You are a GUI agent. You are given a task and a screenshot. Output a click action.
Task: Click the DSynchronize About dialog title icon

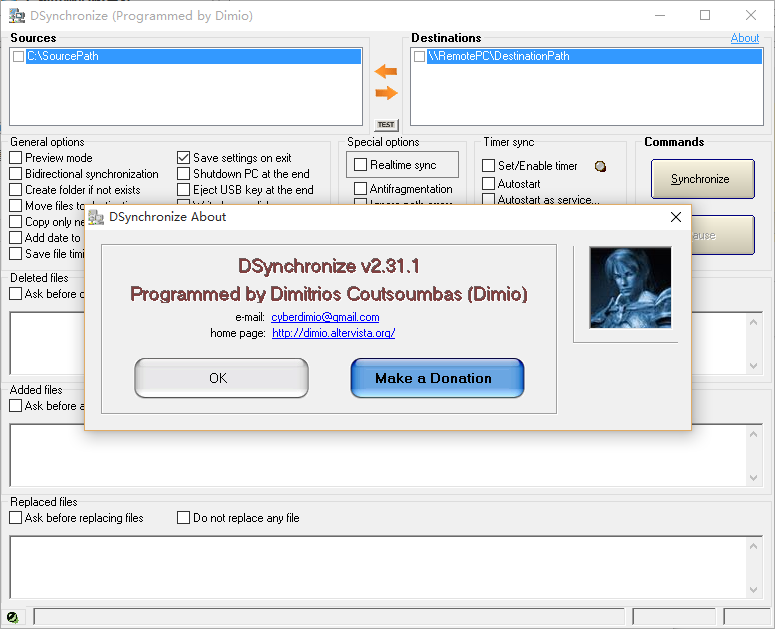tap(97, 217)
